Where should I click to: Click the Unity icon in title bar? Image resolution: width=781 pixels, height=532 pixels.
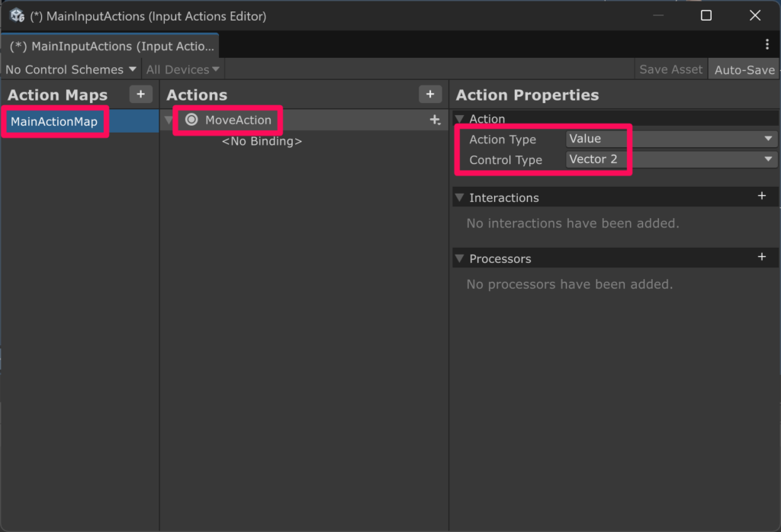(x=17, y=15)
